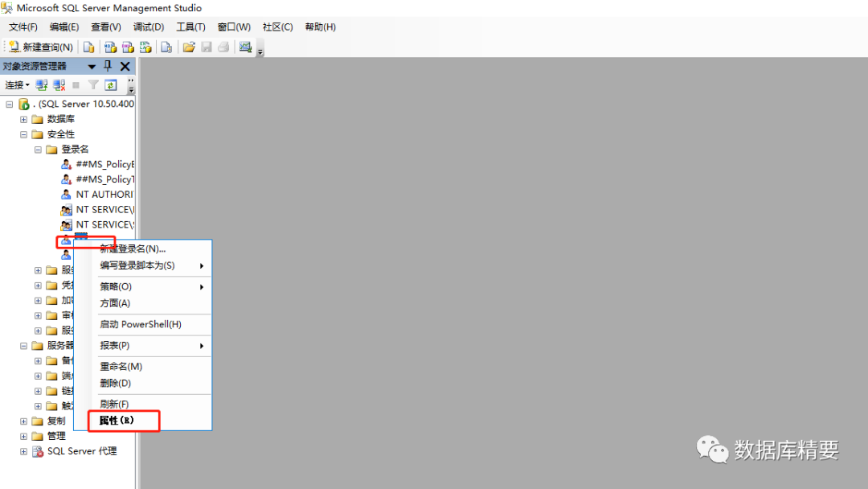Viewport: 868px width, 489px height.
Task: Open the 社区(C) menu
Action: point(277,27)
